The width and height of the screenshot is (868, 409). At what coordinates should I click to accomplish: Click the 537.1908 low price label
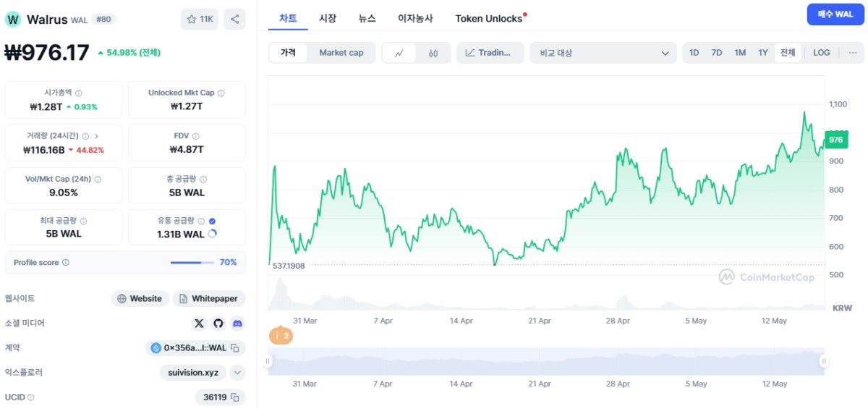point(289,266)
